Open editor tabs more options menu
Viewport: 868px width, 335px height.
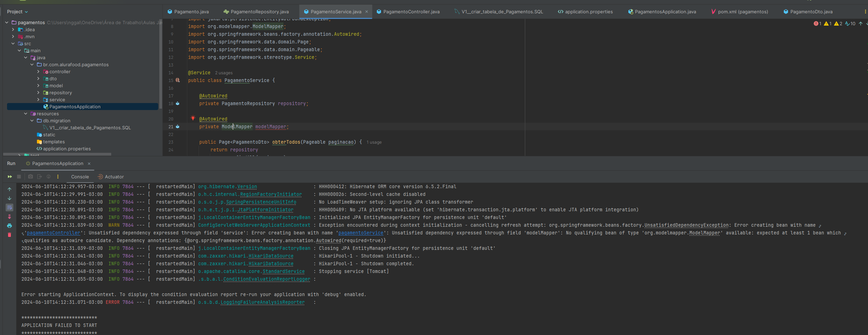[866, 12]
